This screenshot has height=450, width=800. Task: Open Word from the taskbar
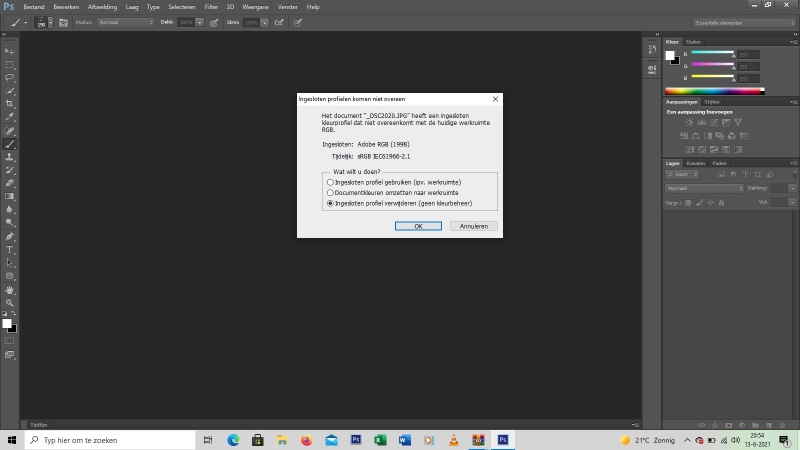pos(405,440)
